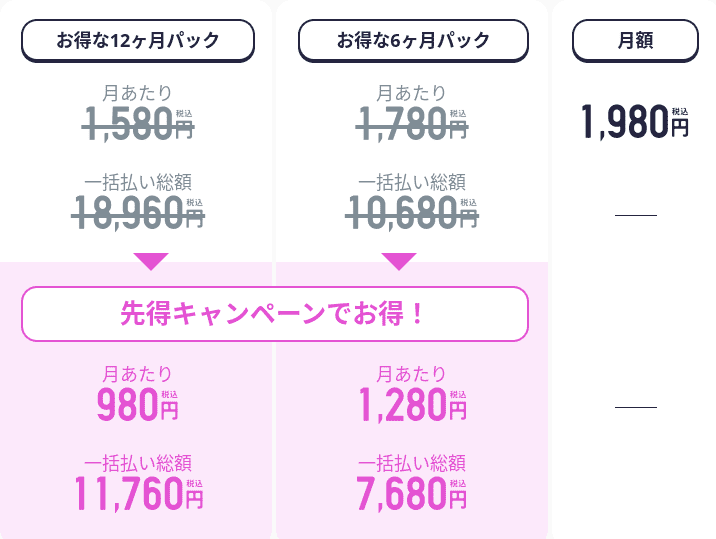Click the upper dash in the 月額 column
This screenshot has height=539, width=716.
click(x=635, y=215)
